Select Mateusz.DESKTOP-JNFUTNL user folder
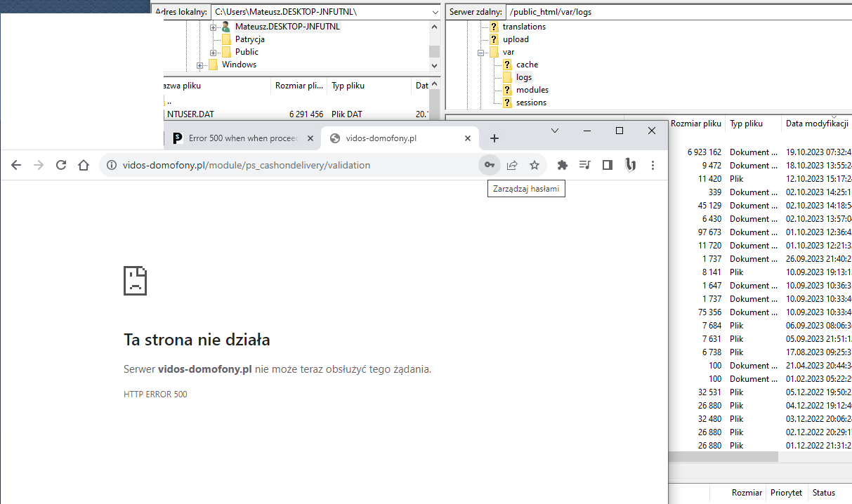Image resolution: width=852 pixels, height=504 pixels. pyautogui.click(x=287, y=27)
